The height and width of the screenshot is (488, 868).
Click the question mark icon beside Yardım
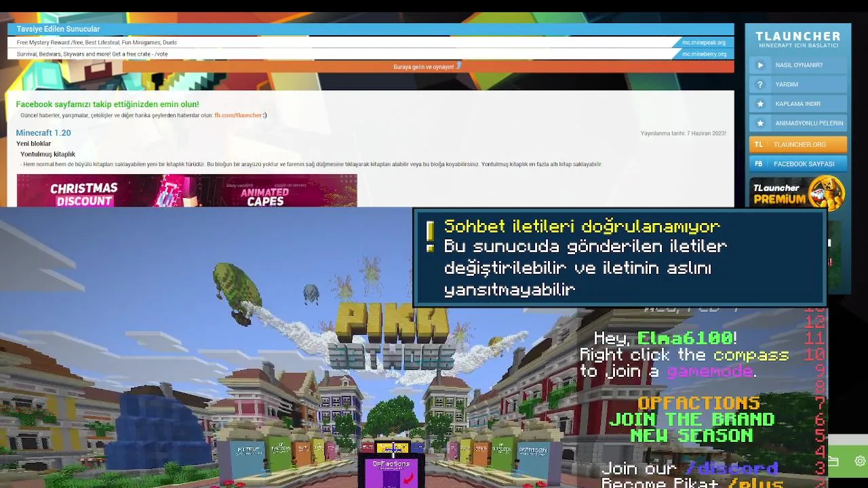[x=760, y=85]
